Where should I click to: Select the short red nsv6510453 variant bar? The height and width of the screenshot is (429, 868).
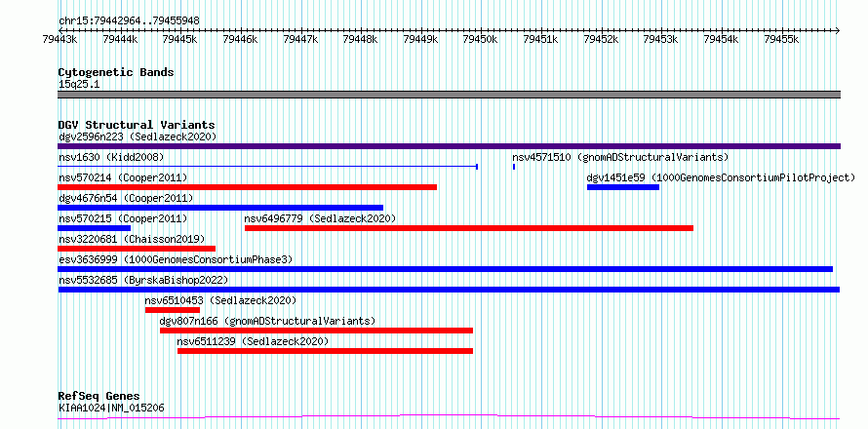173,310
